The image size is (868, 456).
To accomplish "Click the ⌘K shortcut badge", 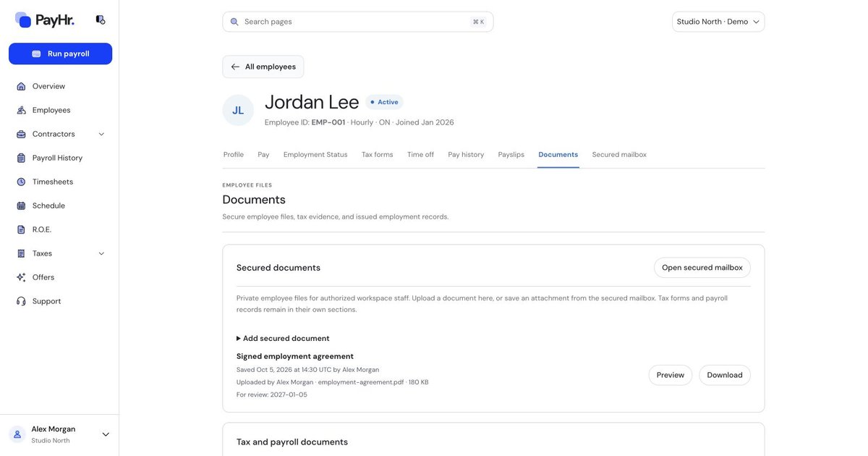I will [479, 22].
